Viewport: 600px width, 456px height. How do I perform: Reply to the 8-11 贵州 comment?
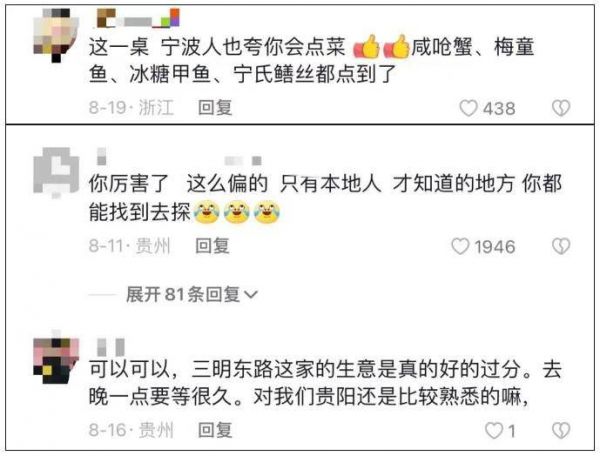tap(212, 246)
